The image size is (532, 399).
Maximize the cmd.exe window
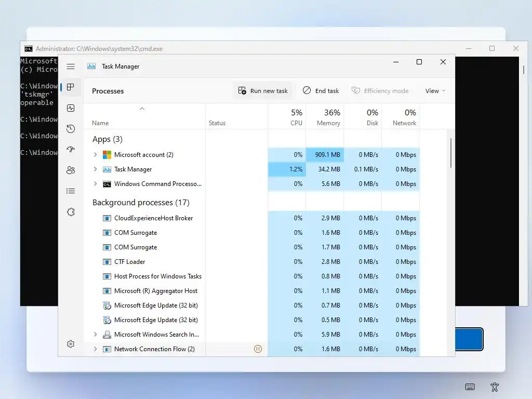tap(492, 48)
